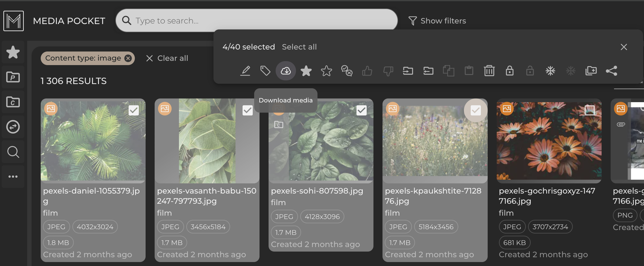Click the thumbs up icon
Screen dimensions: 644x266
click(367, 71)
